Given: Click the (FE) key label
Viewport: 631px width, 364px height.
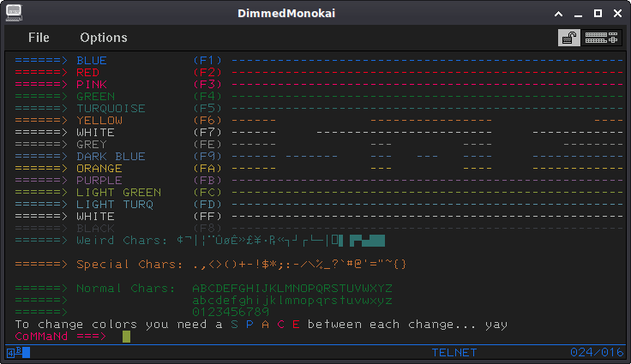Looking at the screenshot, I should pos(207,145).
